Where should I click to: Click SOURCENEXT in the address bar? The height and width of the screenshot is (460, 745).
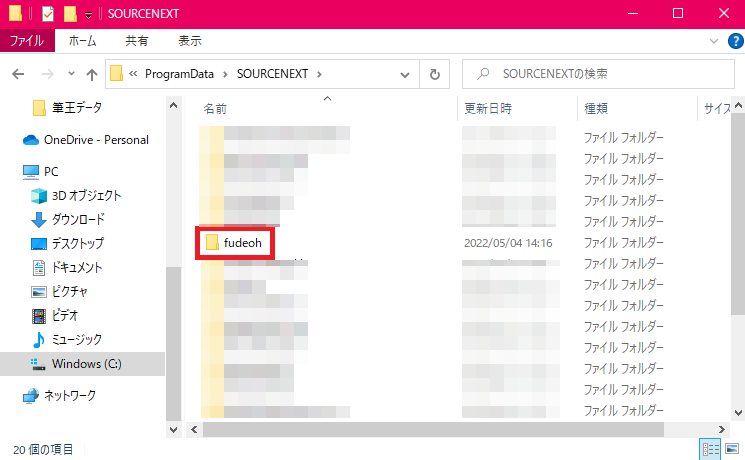pyautogui.click(x=272, y=74)
